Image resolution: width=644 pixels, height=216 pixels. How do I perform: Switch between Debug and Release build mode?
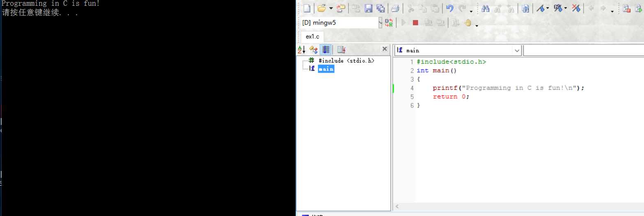click(389, 23)
